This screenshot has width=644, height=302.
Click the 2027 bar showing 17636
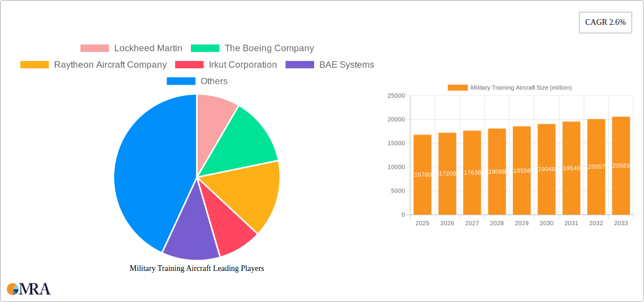click(x=472, y=173)
